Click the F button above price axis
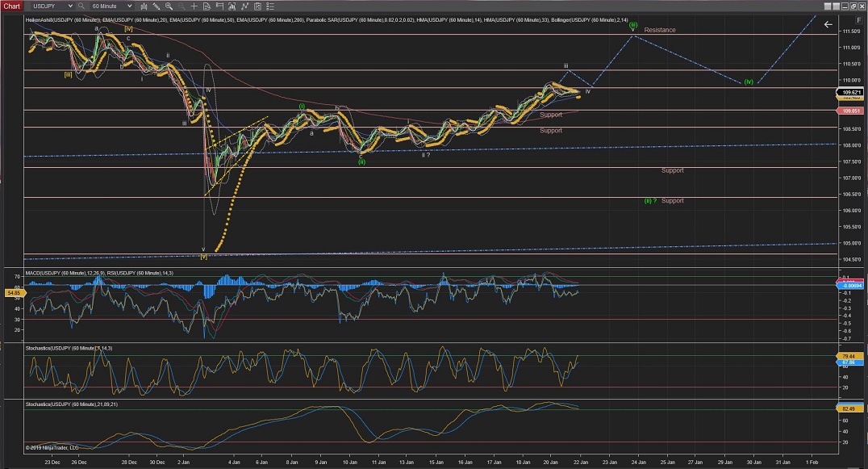The height and width of the screenshot is (469, 868). [x=858, y=20]
